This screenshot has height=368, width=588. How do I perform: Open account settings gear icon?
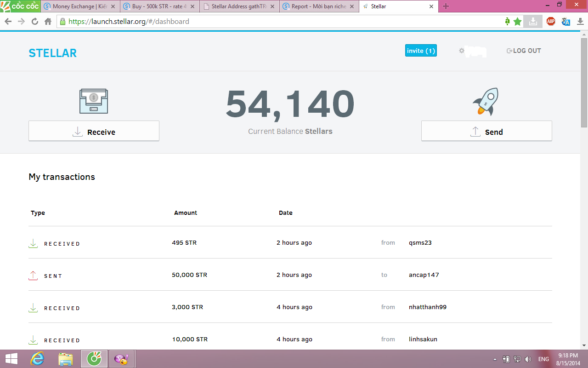[x=462, y=51]
